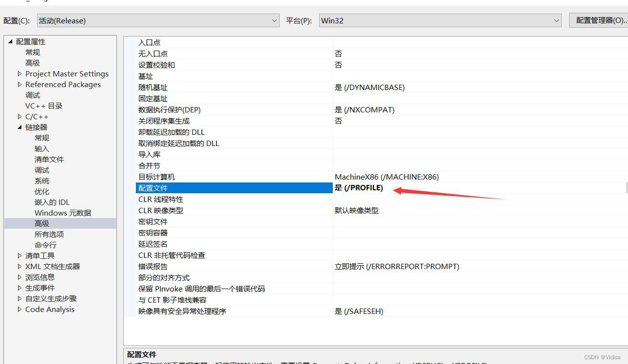The width and height of the screenshot is (628, 364).
Task: Select the CLR 映像类型 value 默认映像类型
Action: click(x=357, y=210)
